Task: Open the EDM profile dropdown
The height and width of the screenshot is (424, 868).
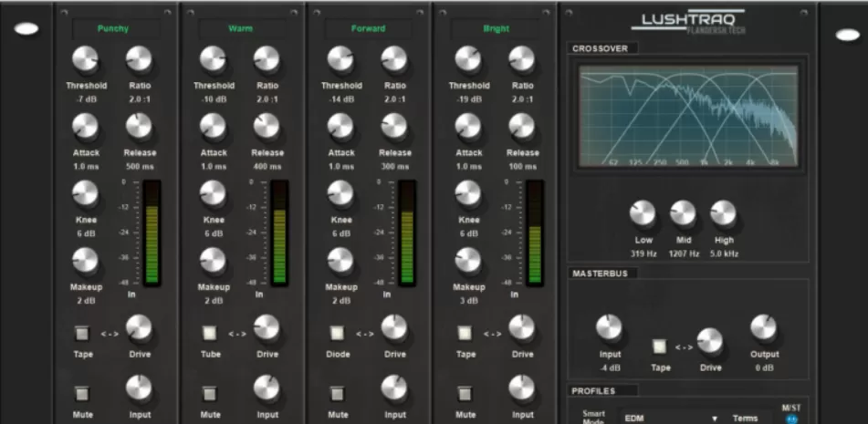Action: (x=671, y=419)
